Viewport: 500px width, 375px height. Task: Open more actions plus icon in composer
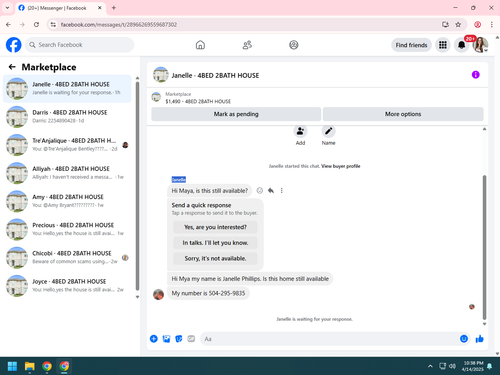[x=154, y=339]
